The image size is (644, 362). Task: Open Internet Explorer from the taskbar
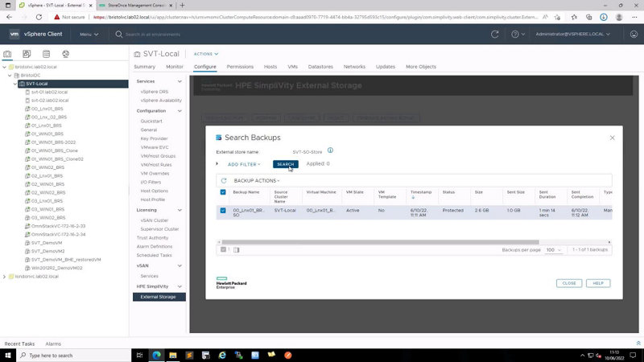[x=222, y=356]
